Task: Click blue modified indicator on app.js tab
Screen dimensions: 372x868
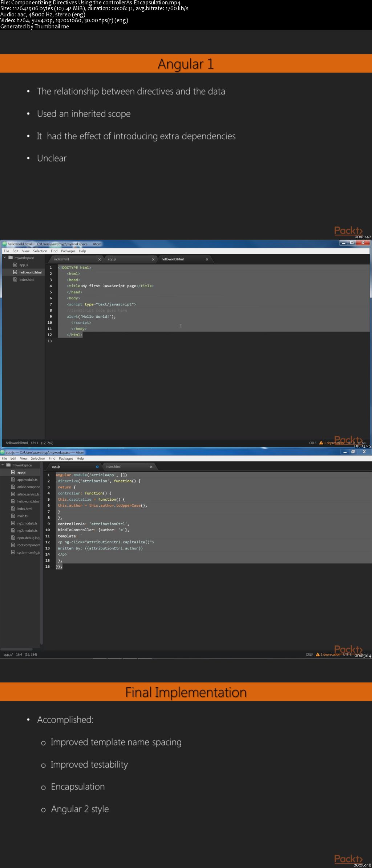Action: pos(97,467)
